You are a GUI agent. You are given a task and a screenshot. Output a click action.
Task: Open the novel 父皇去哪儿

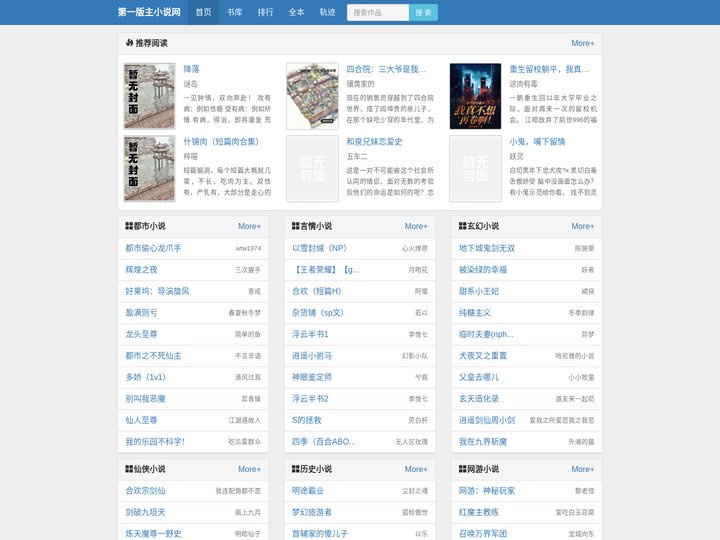click(x=479, y=377)
